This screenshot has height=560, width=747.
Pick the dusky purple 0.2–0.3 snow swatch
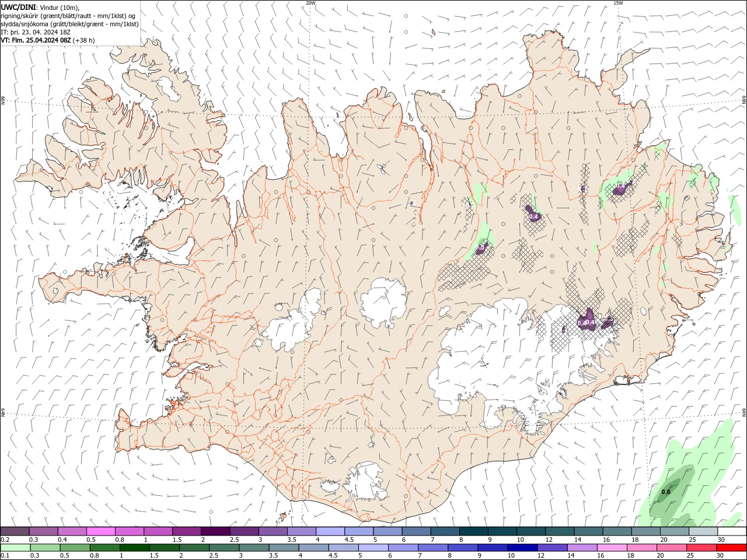point(15,531)
